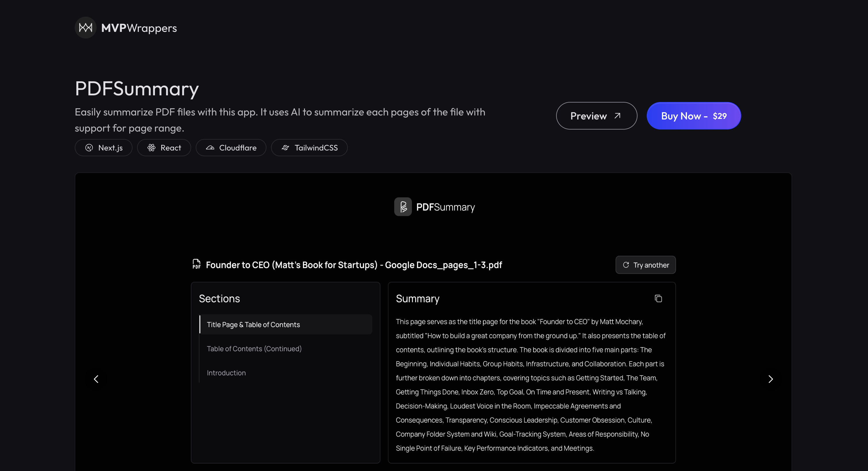Select the Next.js tag

103,148
